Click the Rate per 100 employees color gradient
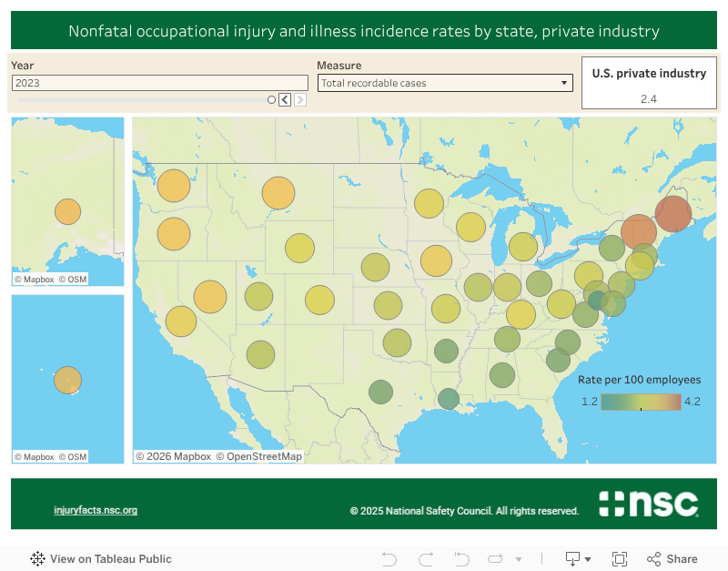Screen dimensions: 728x571 click(640, 402)
